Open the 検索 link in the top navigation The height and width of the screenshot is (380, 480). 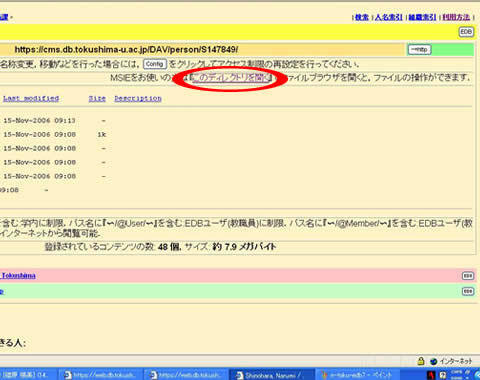coord(362,17)
